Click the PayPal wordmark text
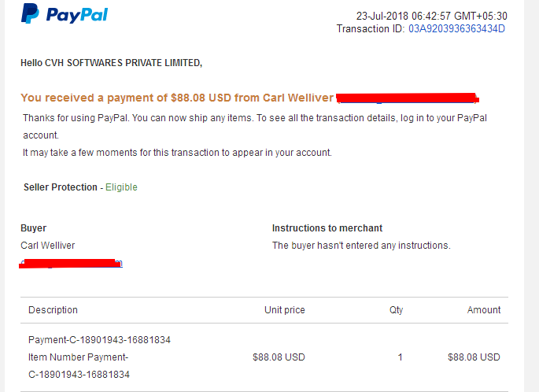Image resolution: width=539 pixels, height=392 pixels. point(77,15)
